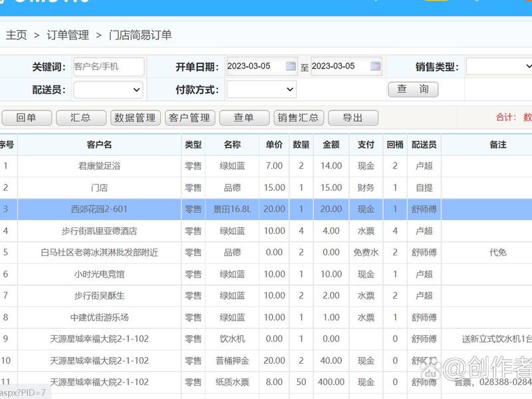Click quantity 50 cell

(301, 382)
